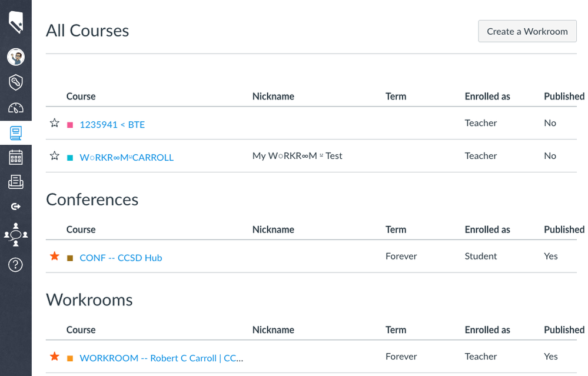Go to the Dashboard speedometer icon
The height and width of the screenshot is (376, 588).
16,108
